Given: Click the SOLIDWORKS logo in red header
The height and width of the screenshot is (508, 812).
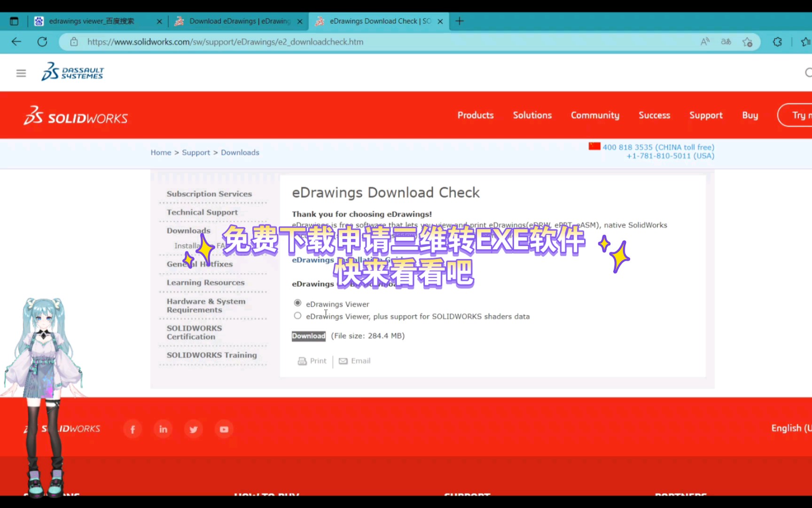Looking at the screenshot, I should tap(76, 116).
